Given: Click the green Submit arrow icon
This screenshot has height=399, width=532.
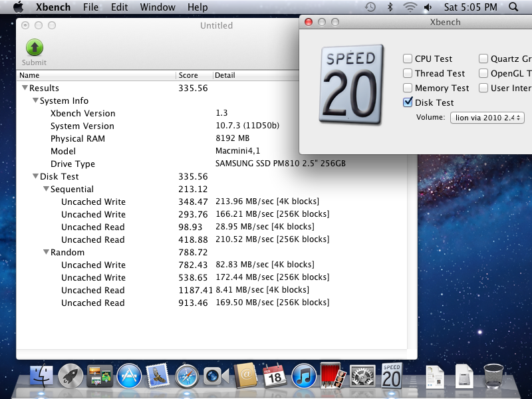Looking at the screenshot, I should [x=35, y=47].
